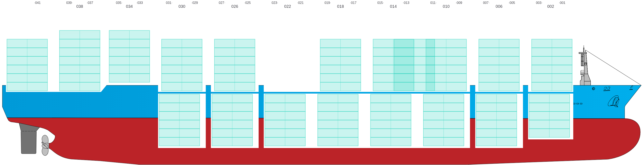
Task: Click the teal top tier above bay 038
Action: [80, 32]
